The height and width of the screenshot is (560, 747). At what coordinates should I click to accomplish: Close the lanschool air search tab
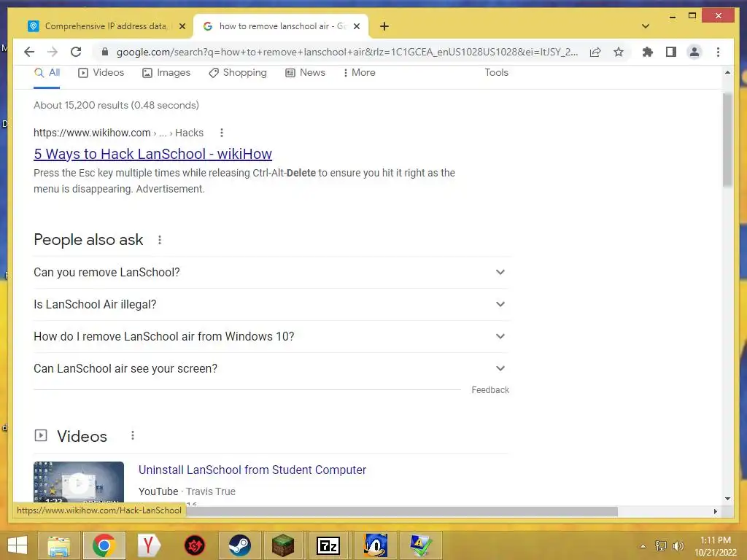coord(357,26)
